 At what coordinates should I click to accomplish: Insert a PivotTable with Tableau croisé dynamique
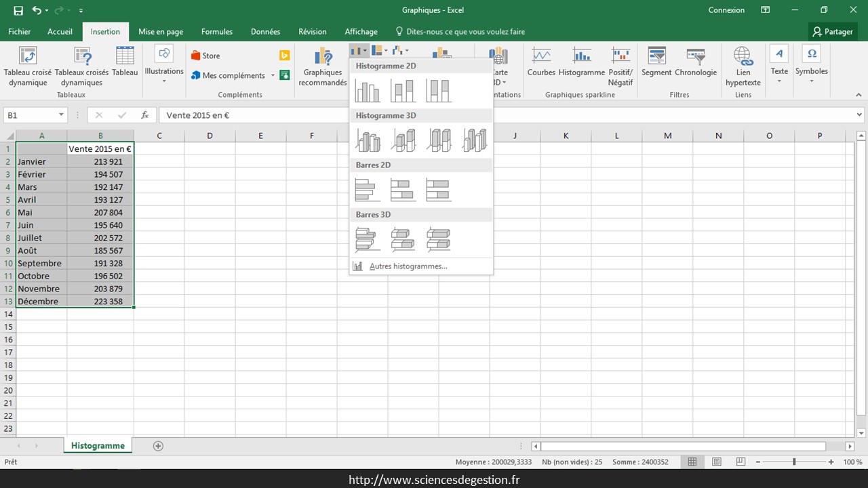[28, 66]
